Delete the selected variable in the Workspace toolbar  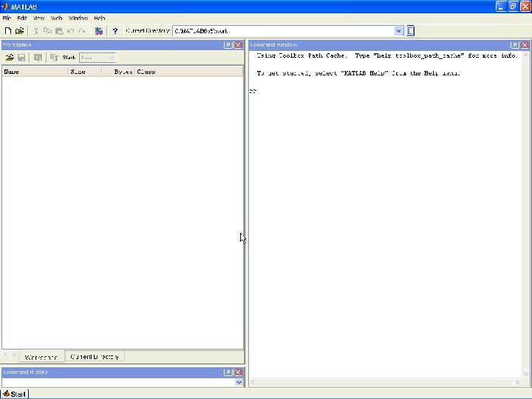tap(54, 58)
